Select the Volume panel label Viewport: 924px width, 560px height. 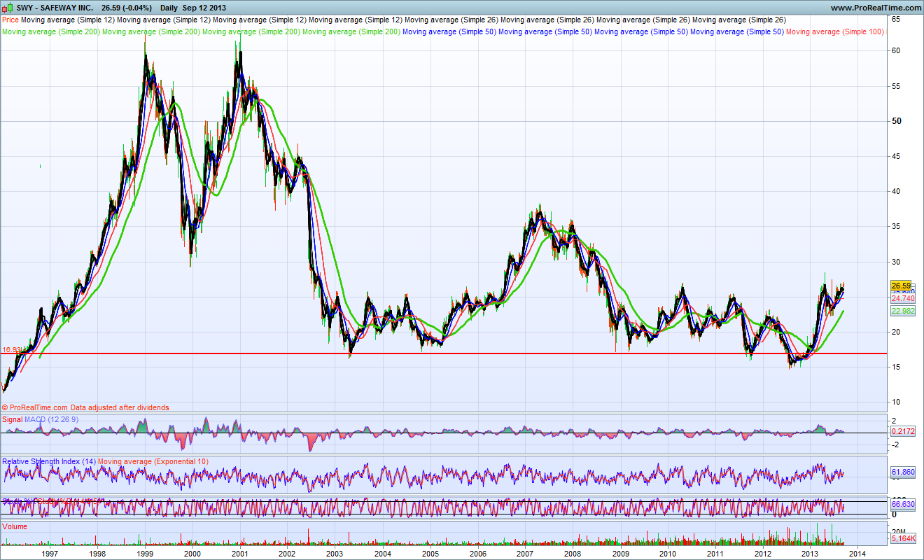pos(15,526)
